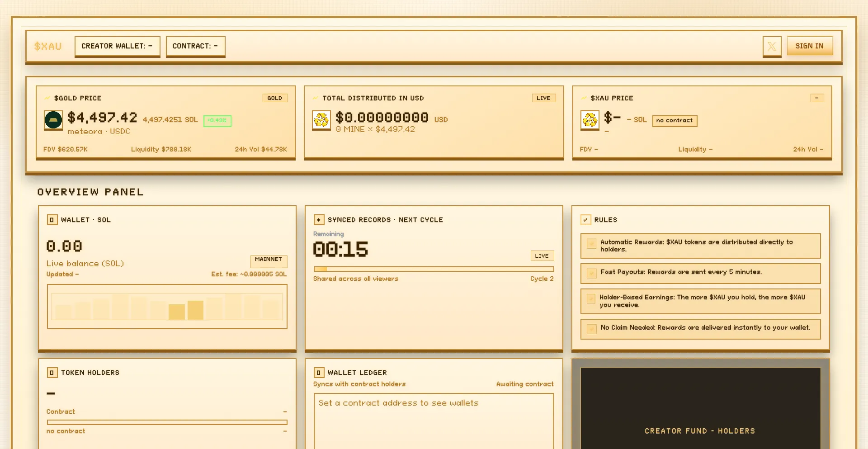Screen dimensions: 868x449
Task: Click the WALLET LEDGER panel icon
Action: pos(319,373)
